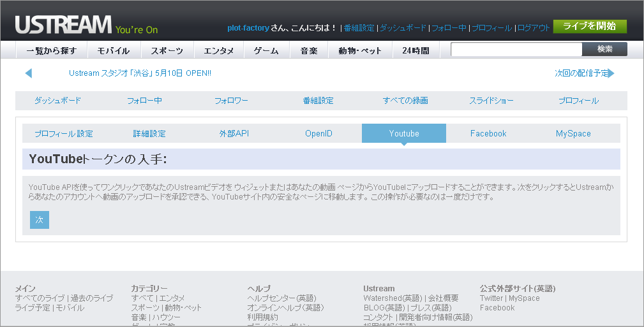Click the footer 音楽 link
This screenshot has height=327, width=644.
139,317
